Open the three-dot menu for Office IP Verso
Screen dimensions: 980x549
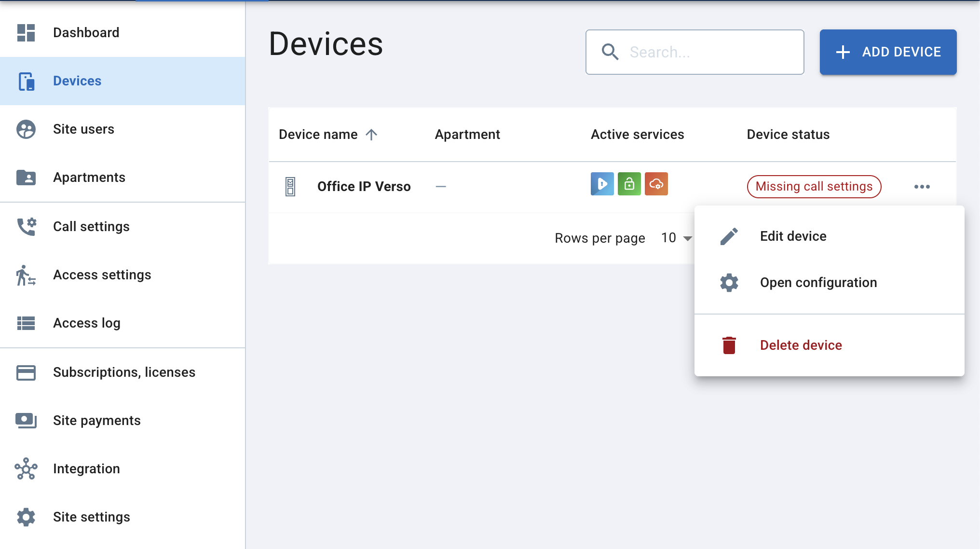[922, 187]
